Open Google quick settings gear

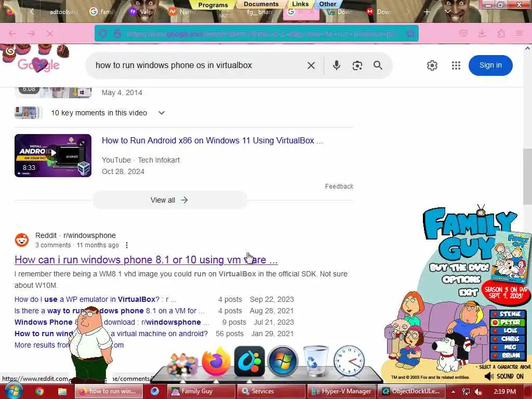[x=432, y=65]
